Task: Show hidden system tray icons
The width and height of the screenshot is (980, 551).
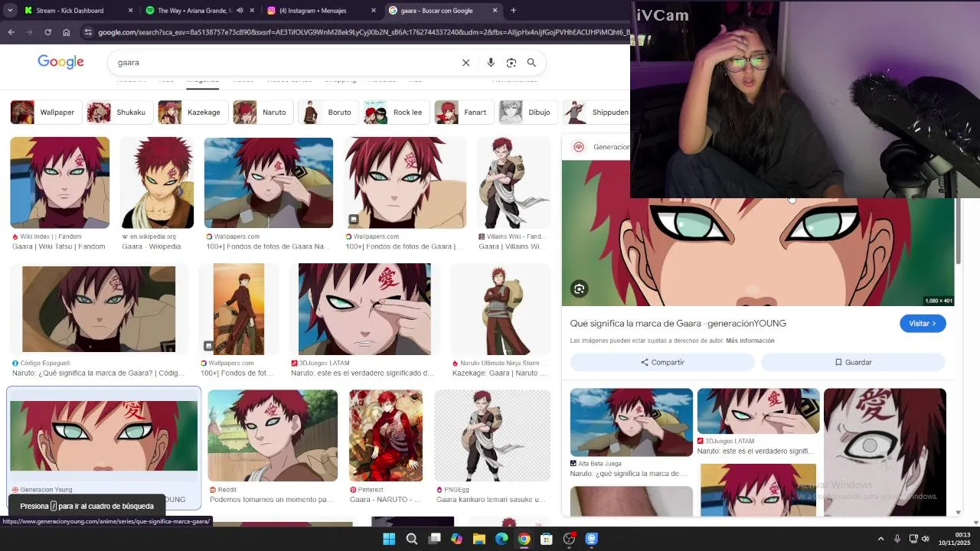Action: 880,539
